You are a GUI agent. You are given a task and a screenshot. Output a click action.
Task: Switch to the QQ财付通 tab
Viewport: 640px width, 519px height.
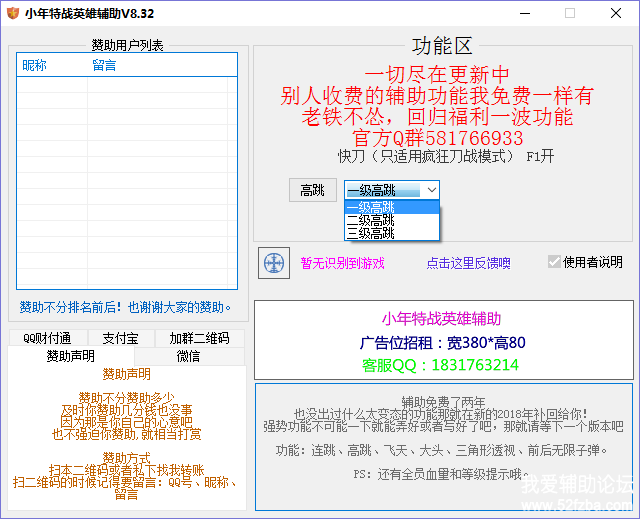coord(47,338)
